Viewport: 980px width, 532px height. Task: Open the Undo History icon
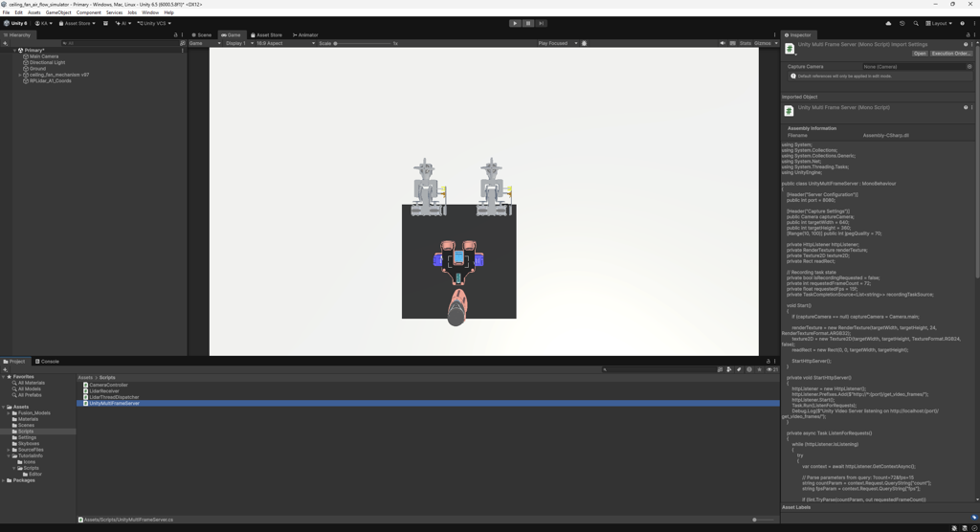[x=902, y=23]
